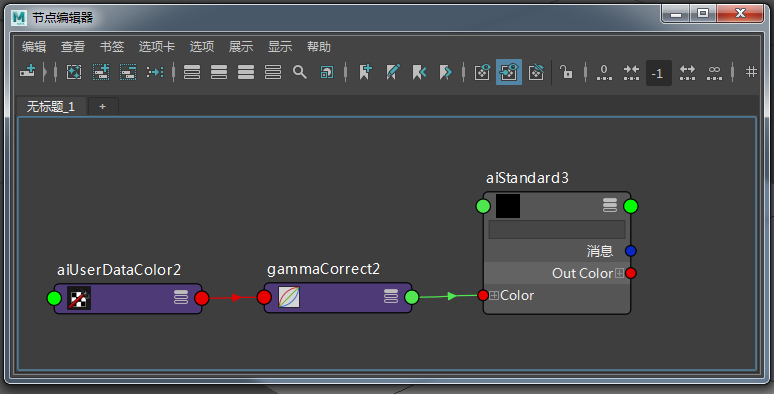Click aiStandard3 green input port

click(x=483, y=206)
